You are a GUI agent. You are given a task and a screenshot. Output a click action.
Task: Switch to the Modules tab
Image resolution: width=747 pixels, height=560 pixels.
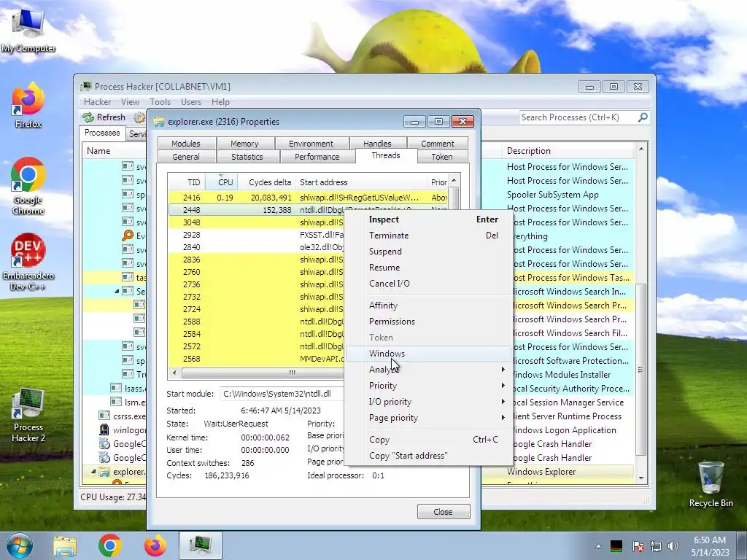[186, 144]
